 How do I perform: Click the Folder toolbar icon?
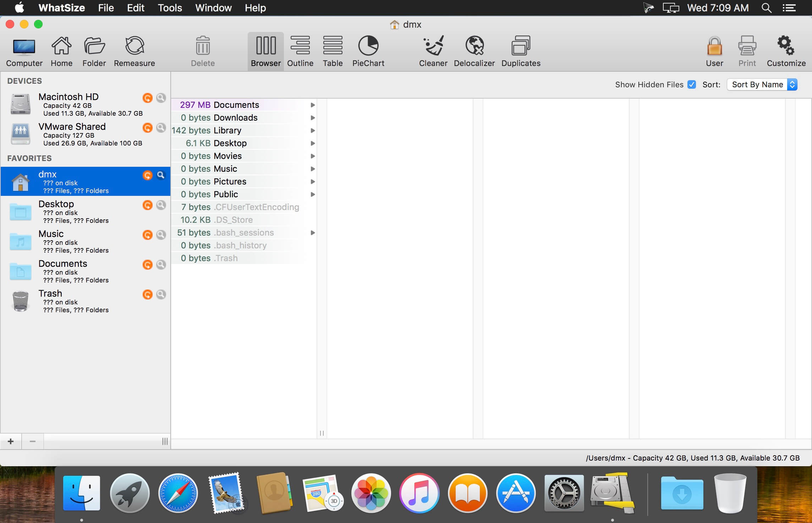tap(94, 51)
